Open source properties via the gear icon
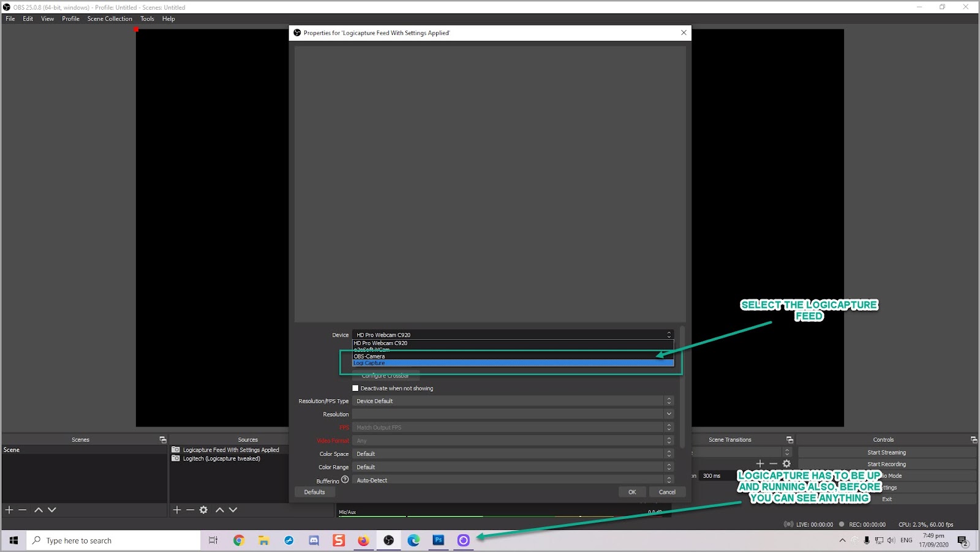The height and width of the screenshot is (552, 980). tap(204, 510)
